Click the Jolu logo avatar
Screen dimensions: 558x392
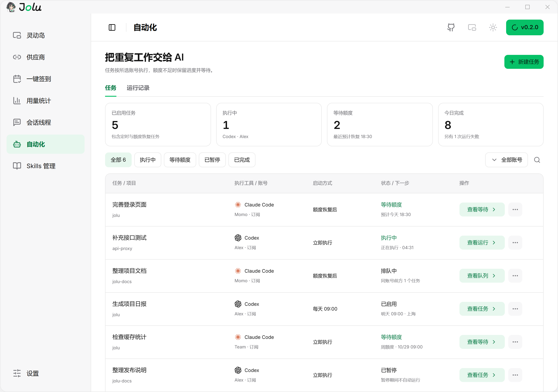[11, 7]
